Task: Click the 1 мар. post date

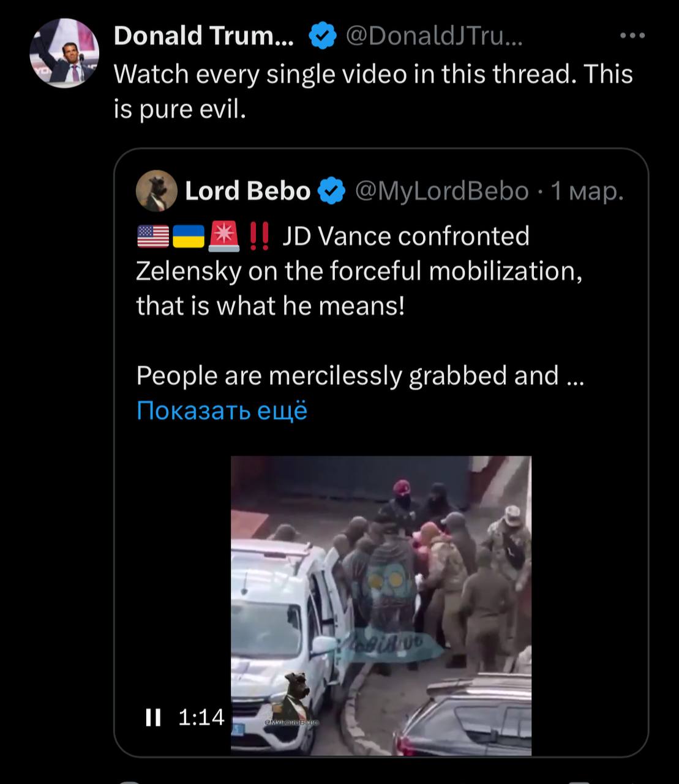Action: [x=587, y=191]
